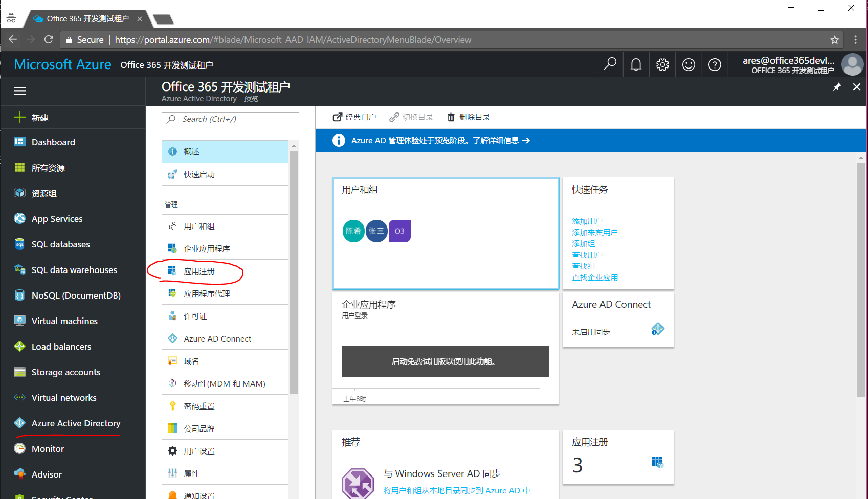Viewport: 868px width, 499px height.
Task: Select 应用注册 in the blade menu
Action: click(225, 271)
